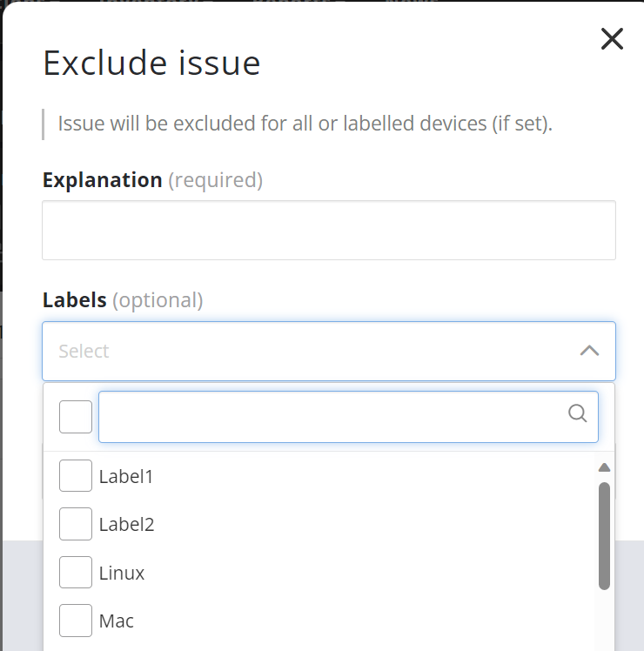Click the search magnifier icon
Viewport: 644px width, 651px height.
tap(577, 414)
